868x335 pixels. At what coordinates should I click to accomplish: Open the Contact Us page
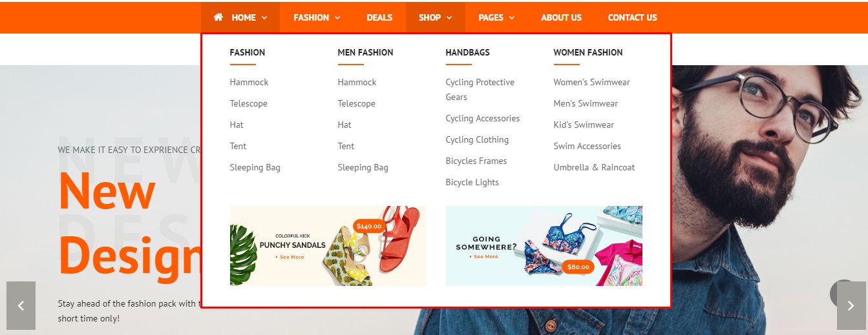point(632,17)
